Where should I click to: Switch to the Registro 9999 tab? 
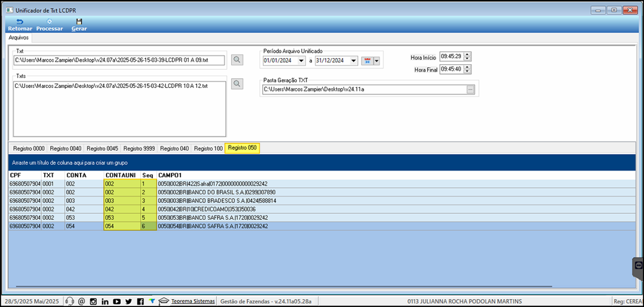coord(139,148)
